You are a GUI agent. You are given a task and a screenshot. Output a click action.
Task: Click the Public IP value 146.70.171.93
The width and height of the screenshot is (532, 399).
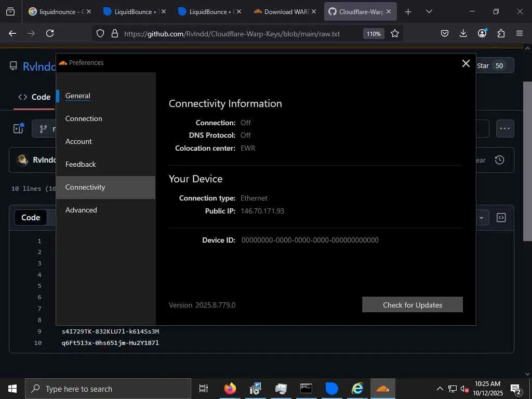pyautogui.click(x=262, y=211)
